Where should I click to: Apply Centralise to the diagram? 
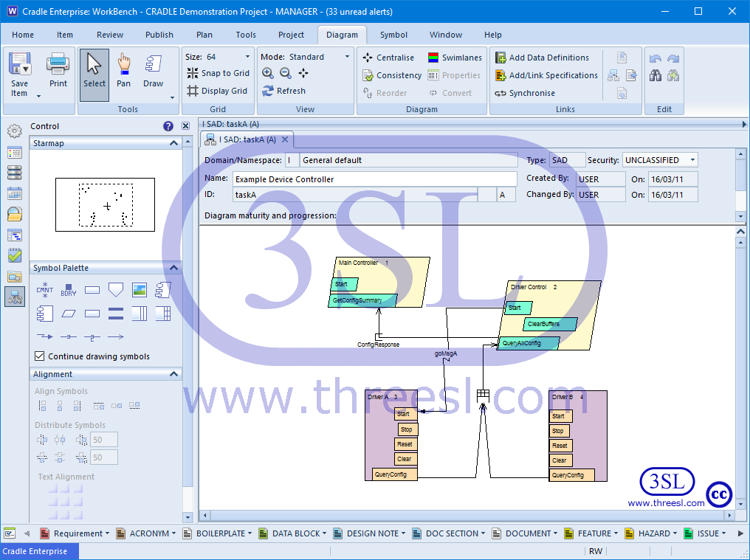[389, 58]
